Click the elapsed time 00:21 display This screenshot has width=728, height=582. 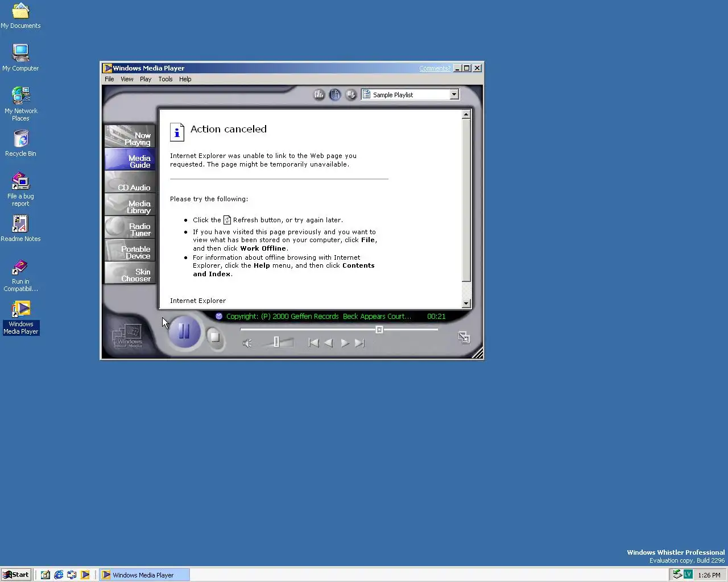click(436, 317)
